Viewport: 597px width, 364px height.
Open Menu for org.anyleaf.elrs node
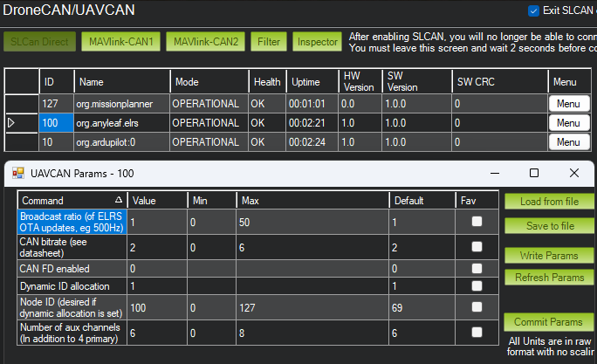point(569,123)
